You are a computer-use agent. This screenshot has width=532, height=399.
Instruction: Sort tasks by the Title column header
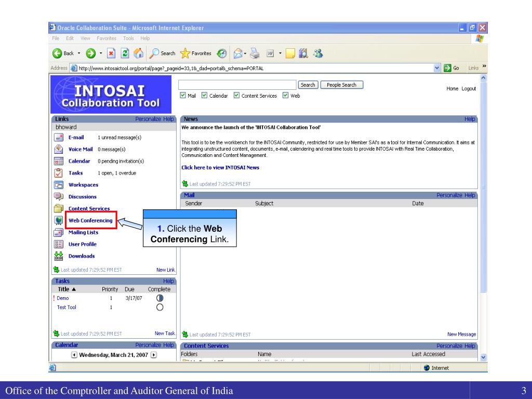pyautogui.click(x=67, y=289)
